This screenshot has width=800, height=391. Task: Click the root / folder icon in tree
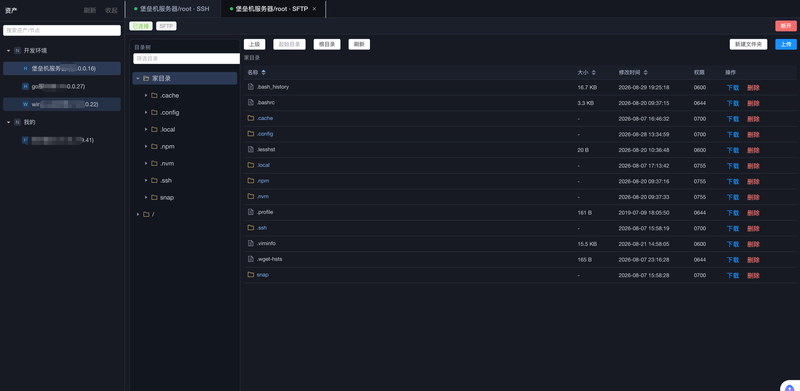(146, 214)
